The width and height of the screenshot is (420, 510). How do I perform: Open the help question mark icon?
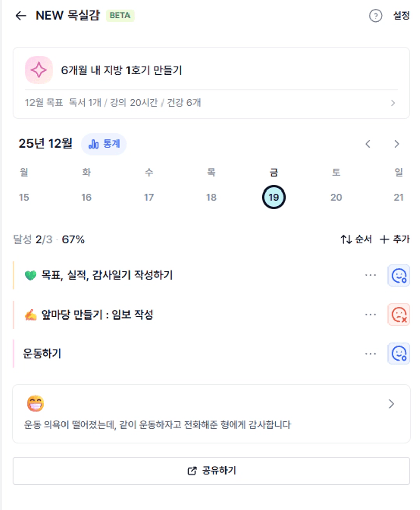click(375, 16)
